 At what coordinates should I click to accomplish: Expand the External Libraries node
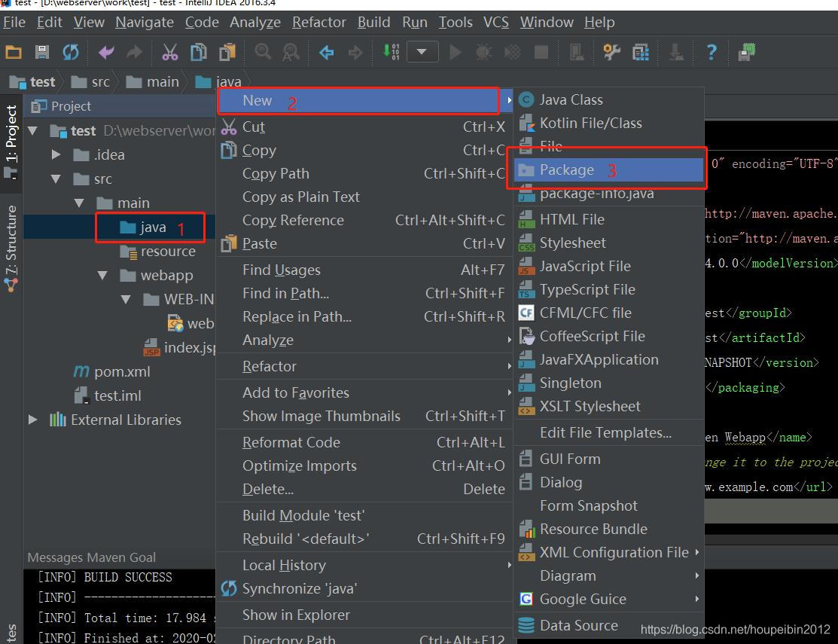click(32, 420)
